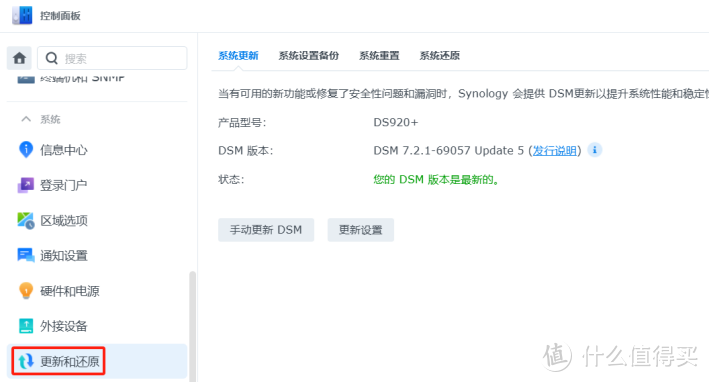Click the sidebar vertical scrollbar

click(192, 325)
